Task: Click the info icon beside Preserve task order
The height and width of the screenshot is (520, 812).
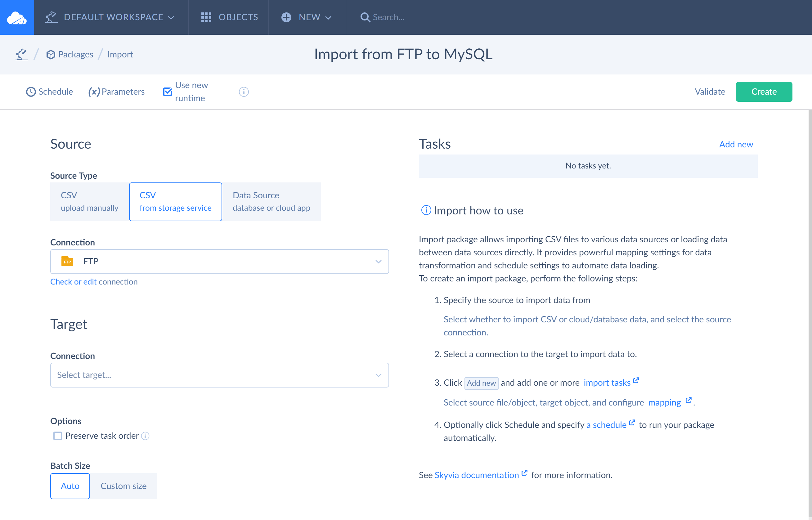Action: [145, 436]
